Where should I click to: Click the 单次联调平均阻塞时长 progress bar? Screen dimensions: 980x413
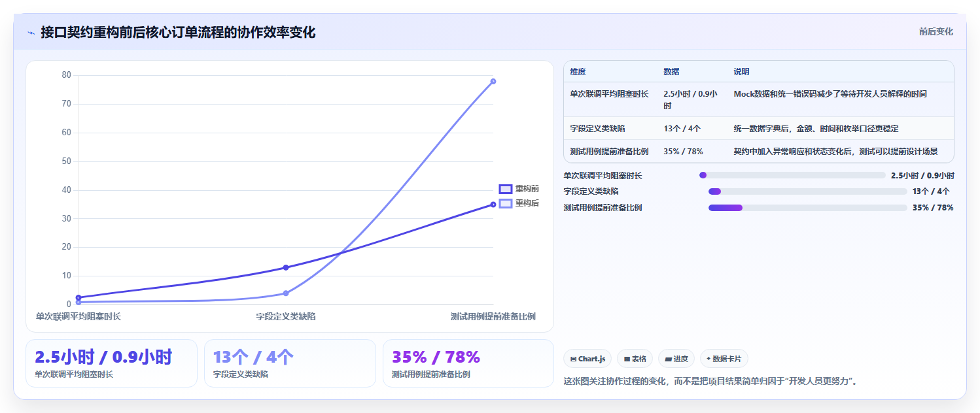pos(792,175)
